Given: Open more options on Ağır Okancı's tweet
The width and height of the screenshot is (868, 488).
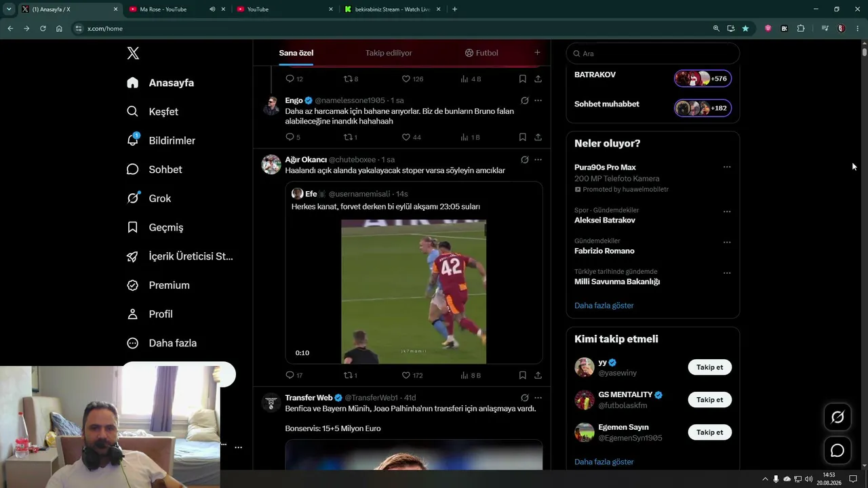Looking at the screenshot, I should point(538,160).
